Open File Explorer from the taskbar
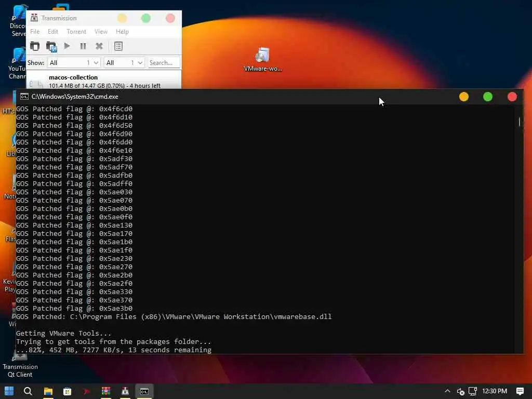Image resolution: width=532 pixels, height=399 pixels. (48, 391)
